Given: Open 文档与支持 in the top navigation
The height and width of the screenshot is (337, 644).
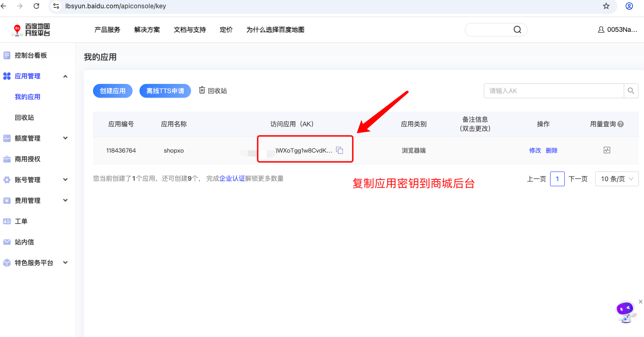Looking at the screenshot, I should pos(190,30).
